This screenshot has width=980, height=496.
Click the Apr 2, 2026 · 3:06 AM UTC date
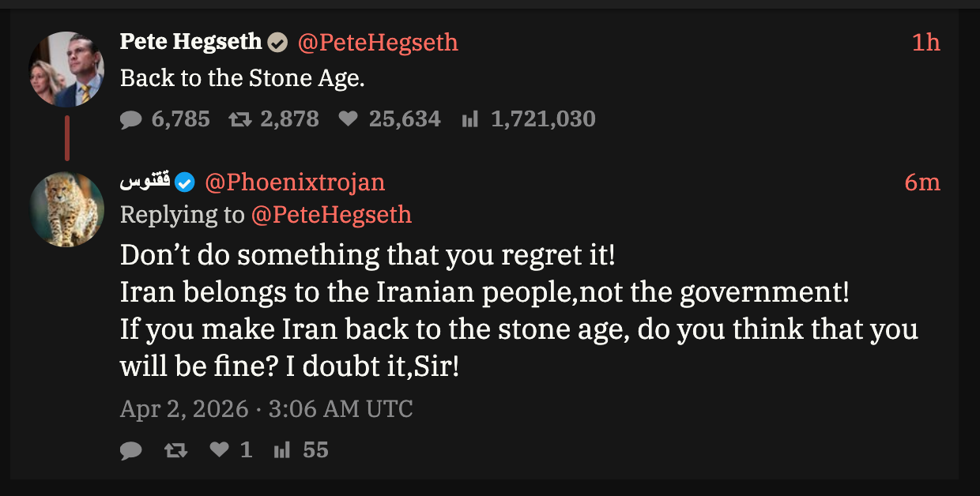pyautogui.click(x=266, y=409)
